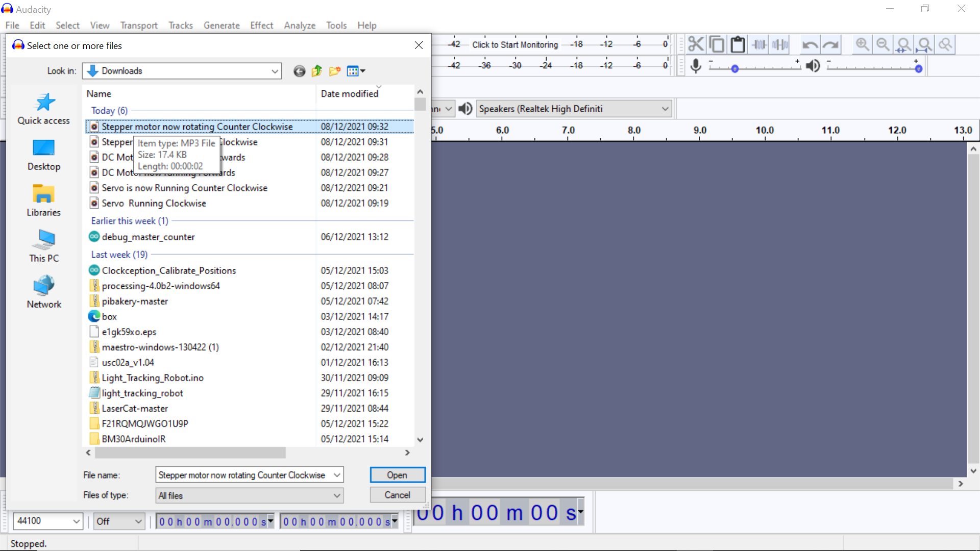Open the Effect menu in menu bar
Viewport: 980px width, 551px height.
click(261, 25)
